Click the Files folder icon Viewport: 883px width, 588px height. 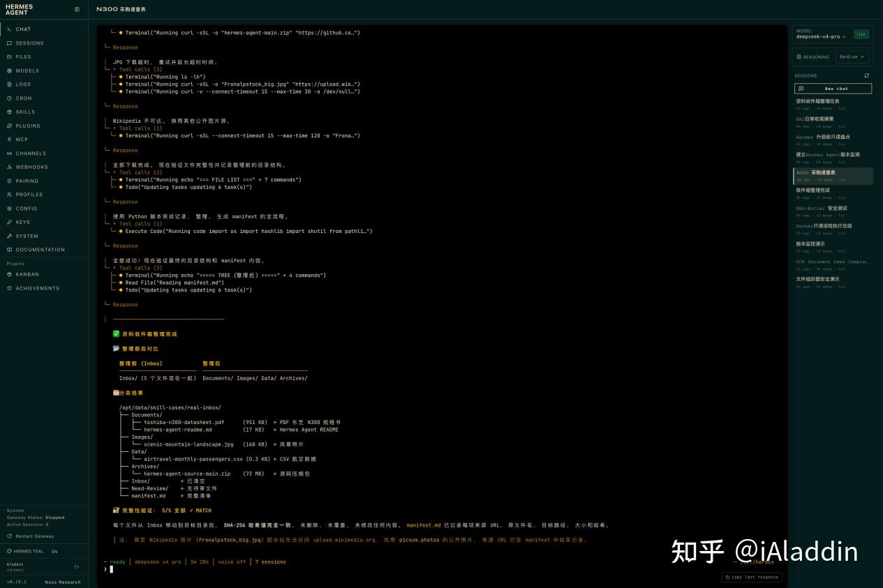(x=9, y=56)
